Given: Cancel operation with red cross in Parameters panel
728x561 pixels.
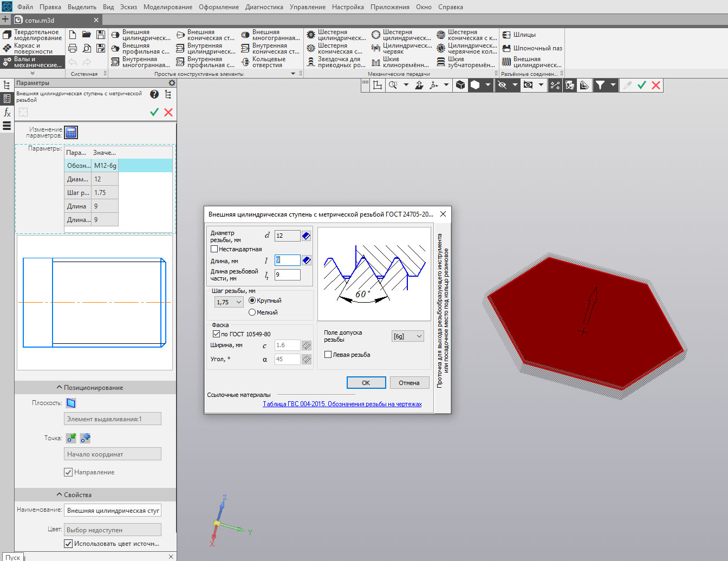Looking at the screenshot, I should click(x=168, y=112).
